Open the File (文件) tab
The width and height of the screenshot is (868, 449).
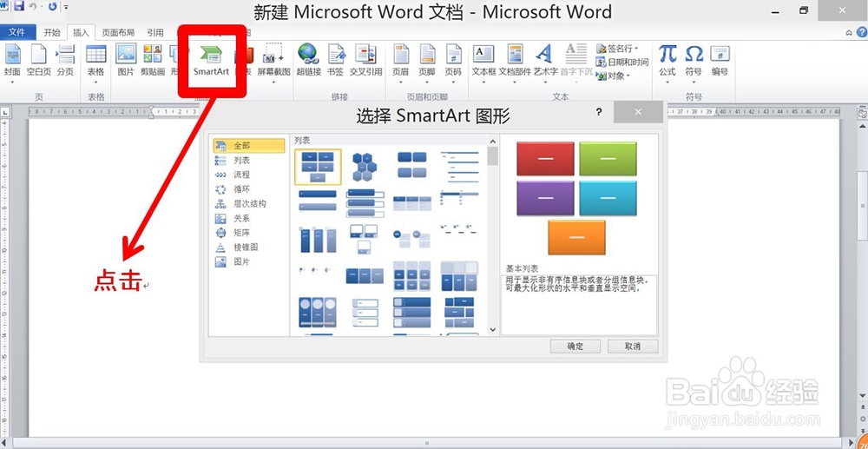coord(17,33)
